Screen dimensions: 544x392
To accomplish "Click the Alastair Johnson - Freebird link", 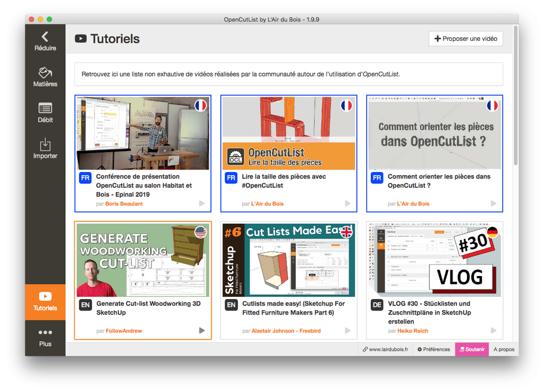I will 286,330.
